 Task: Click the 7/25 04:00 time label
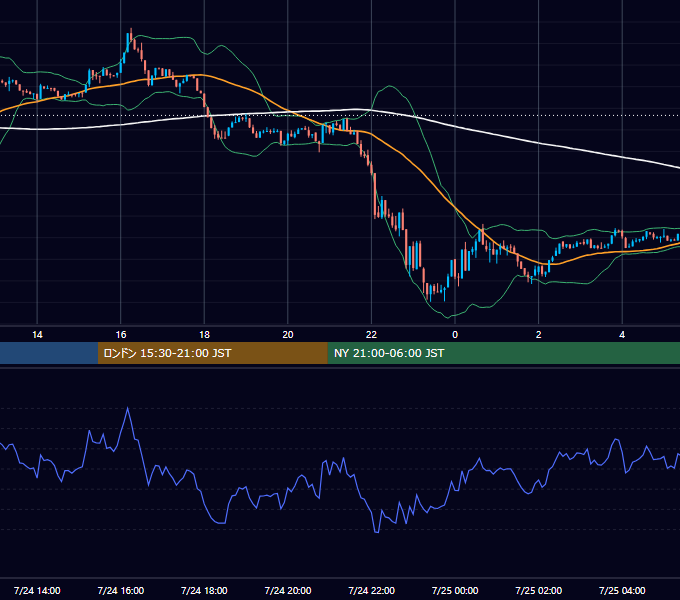click(622, 590)
